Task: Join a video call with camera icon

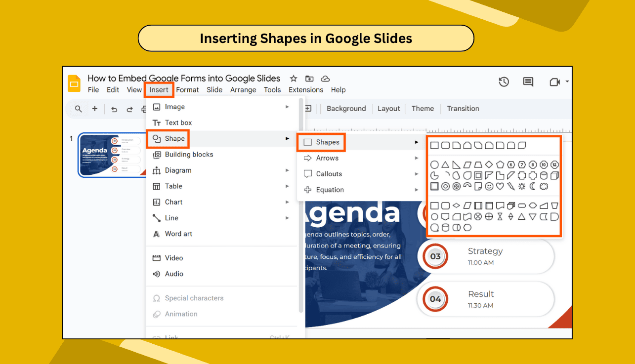Action: click(x=555, y=81)
